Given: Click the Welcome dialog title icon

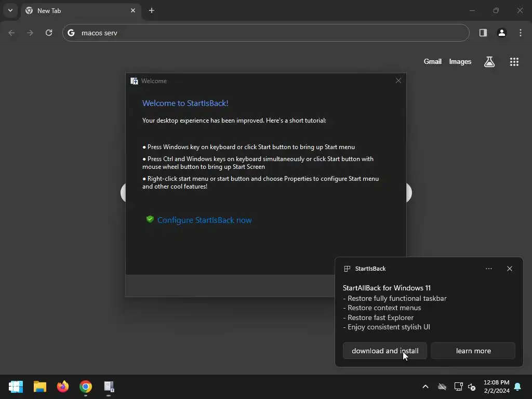Looking at the screenshot, I should [x=135, y=81].
